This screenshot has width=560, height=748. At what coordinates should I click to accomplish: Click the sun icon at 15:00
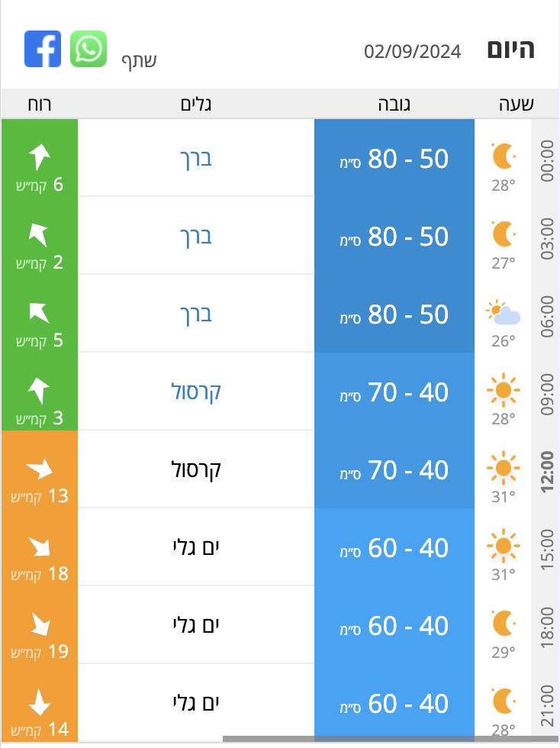[504, 546]
